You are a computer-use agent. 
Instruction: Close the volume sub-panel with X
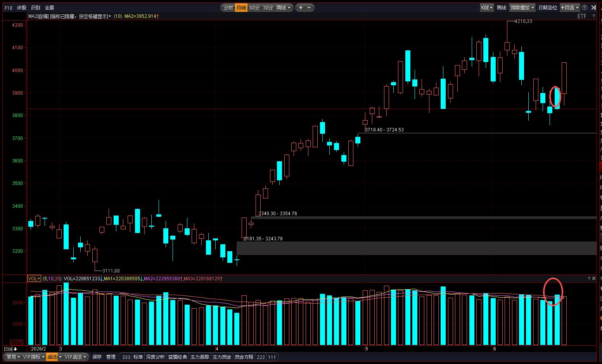594,278
